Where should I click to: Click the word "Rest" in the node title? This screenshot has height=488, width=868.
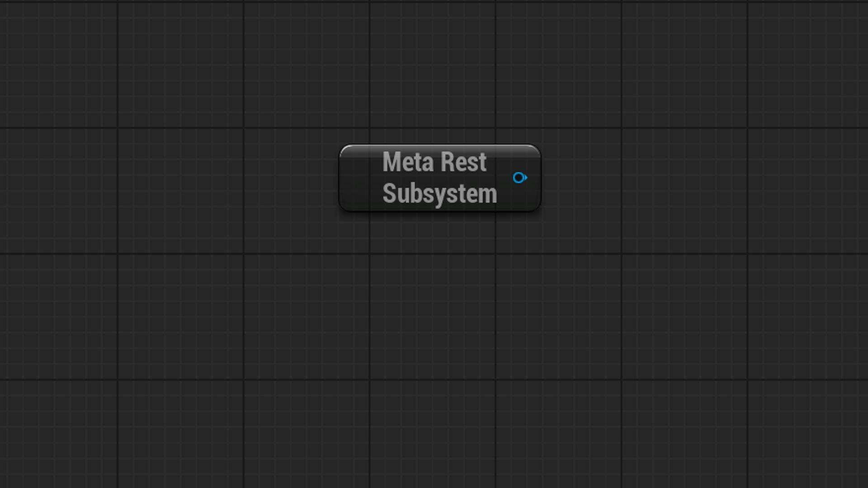463,162
